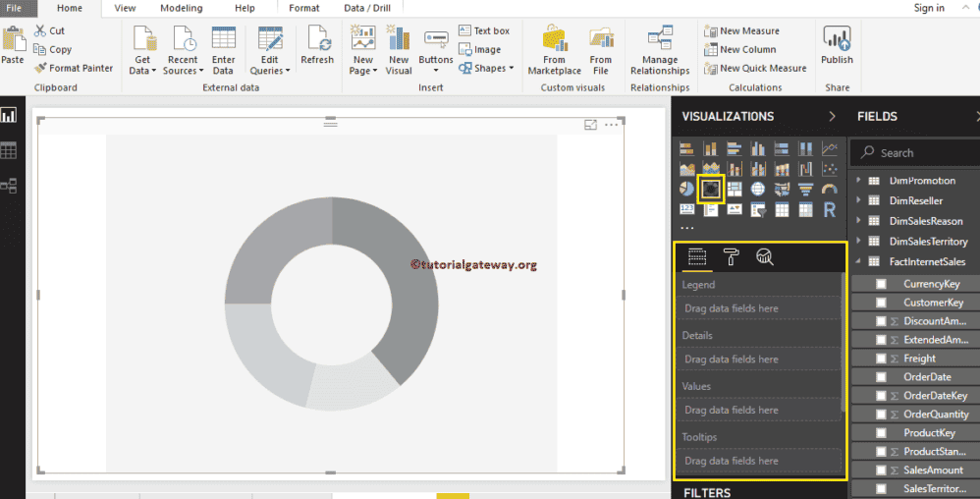
Task: Insert a Text box
Action: [x=484, y=30]
